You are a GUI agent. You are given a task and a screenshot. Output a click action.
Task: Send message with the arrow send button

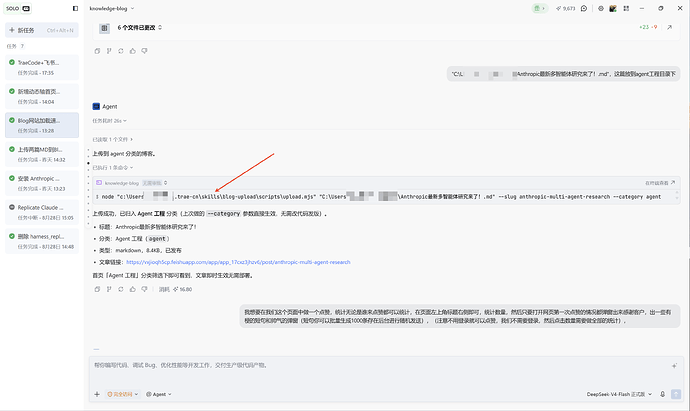pos(676,394)
